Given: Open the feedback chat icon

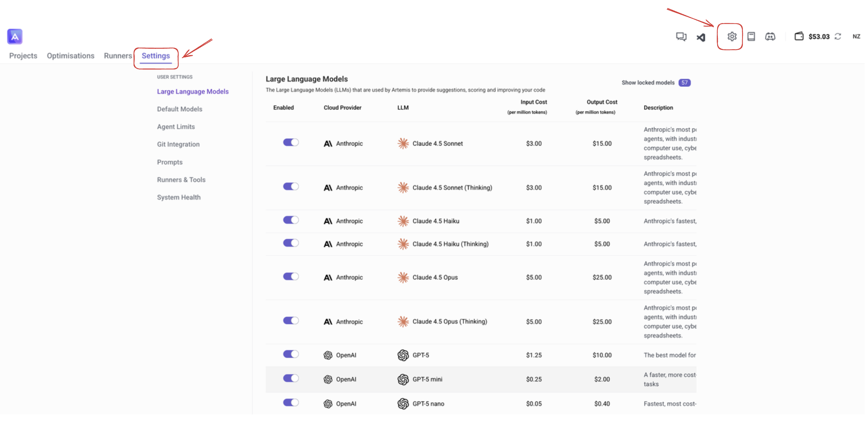Looking at the screenshot, I should (681, 36).
